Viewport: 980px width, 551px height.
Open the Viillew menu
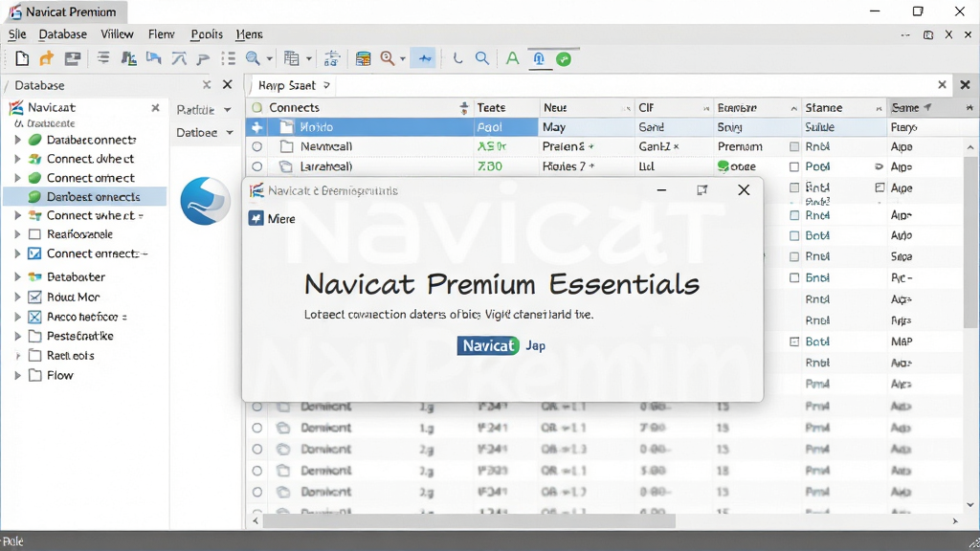coord(117,34)
